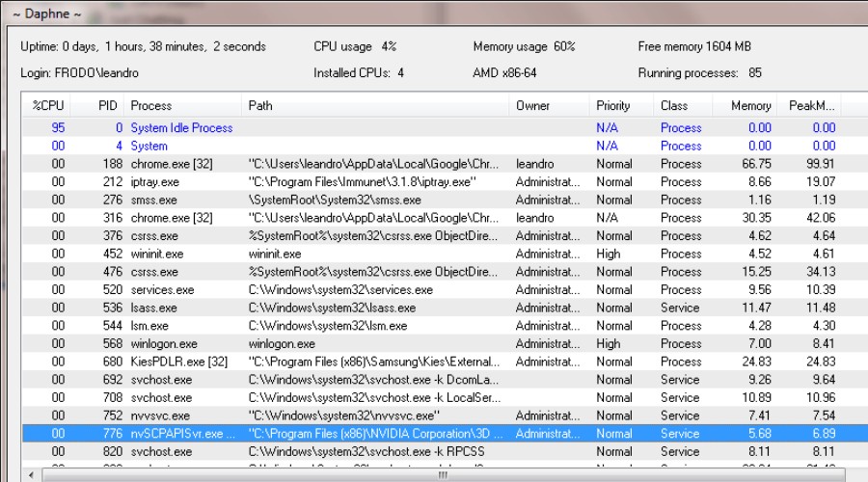The width and height of the screenshot is (868, 482).
Task: Select chrome.exe [32] with PID 188
Action: tap(445, 164)
